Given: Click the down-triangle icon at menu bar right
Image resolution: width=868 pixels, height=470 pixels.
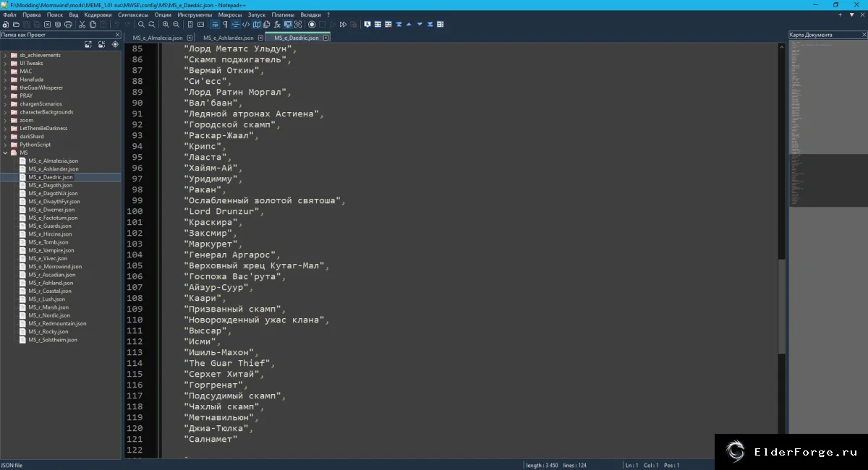Looking at the screenshot, I should point(851,14).
